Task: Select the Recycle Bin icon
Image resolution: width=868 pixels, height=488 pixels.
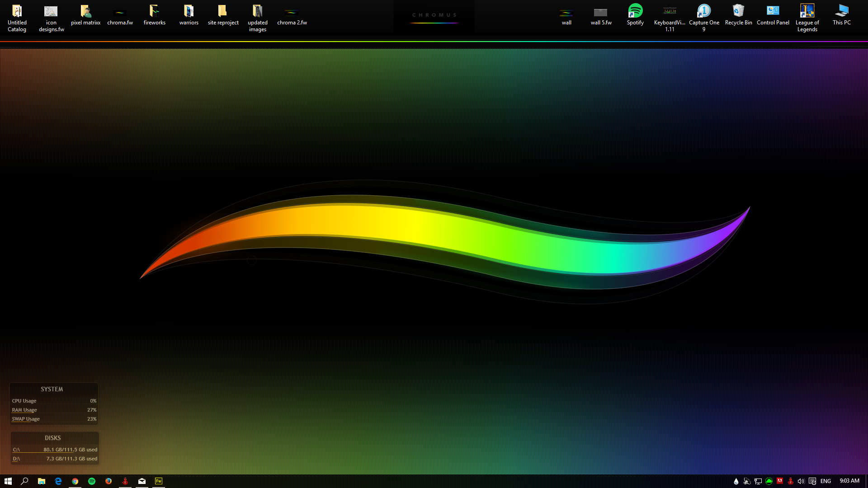Action: (738, 15)
